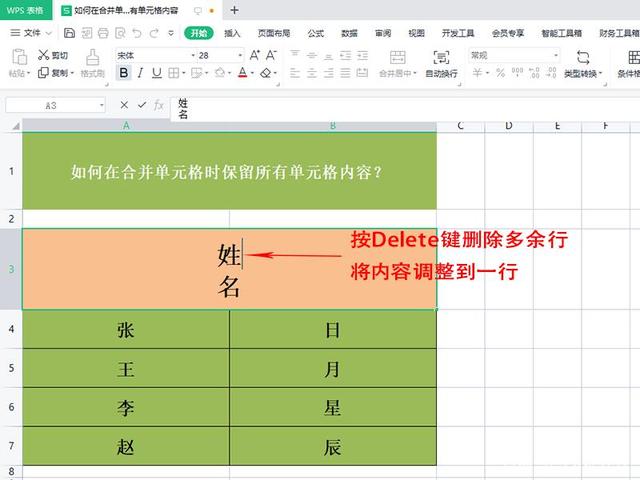Decrease the indent level

point(346,55)
